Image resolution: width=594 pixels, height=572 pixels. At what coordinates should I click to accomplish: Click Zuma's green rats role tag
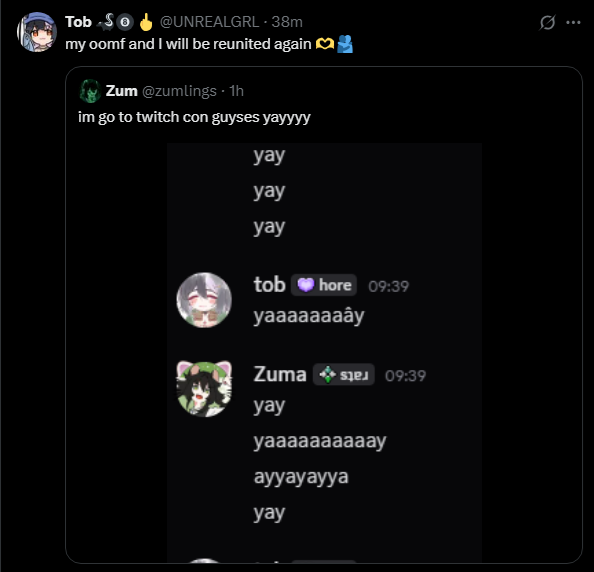[344, 375]
